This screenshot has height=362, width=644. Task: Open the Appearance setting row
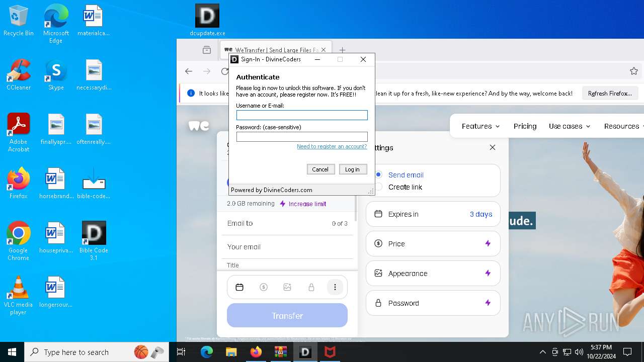pos(433,274)
